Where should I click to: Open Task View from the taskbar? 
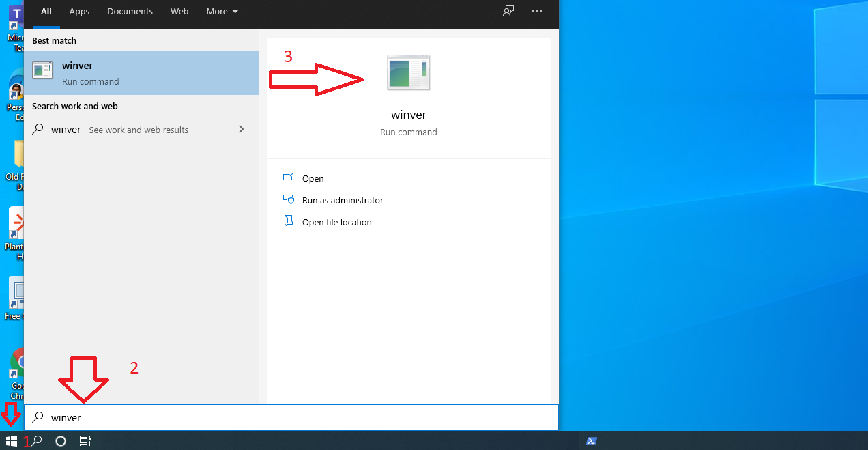coord(85,440)
